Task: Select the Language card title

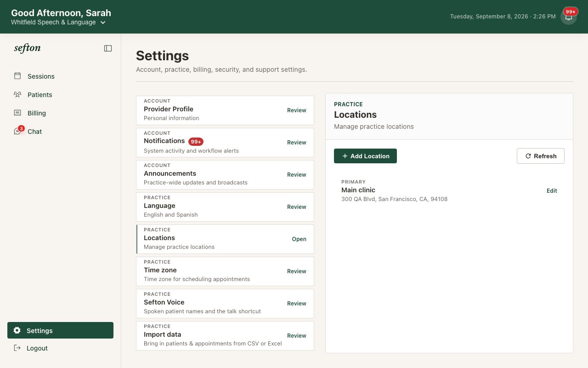Action: click(159, 206)
